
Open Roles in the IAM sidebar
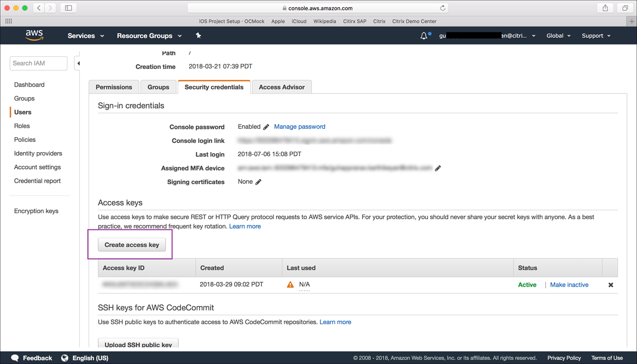coord(22,126)
